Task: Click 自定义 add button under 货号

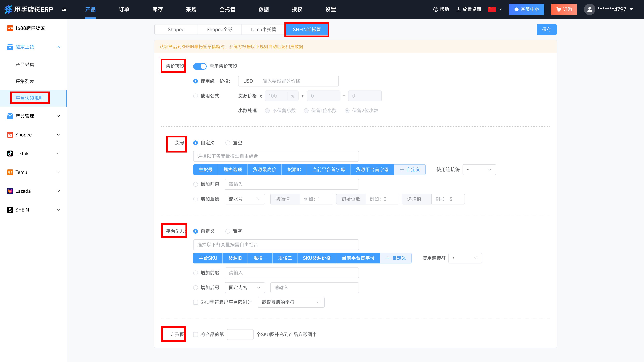Action: [x=410, y=170]
